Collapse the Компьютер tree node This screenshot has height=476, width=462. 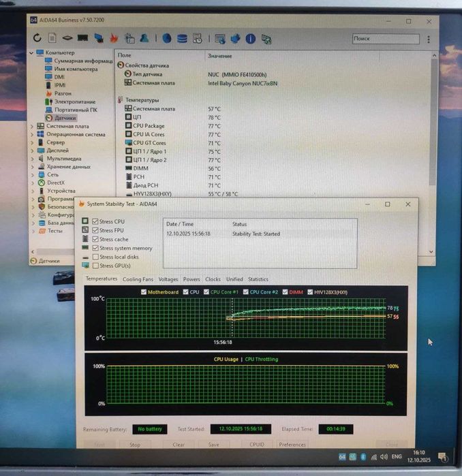click(x=31, y=52)
